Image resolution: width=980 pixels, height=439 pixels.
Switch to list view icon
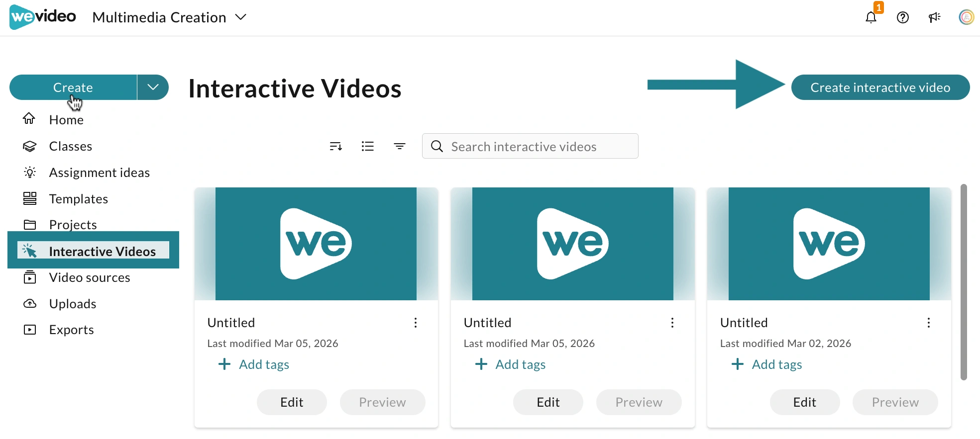(x=368, y=146)
